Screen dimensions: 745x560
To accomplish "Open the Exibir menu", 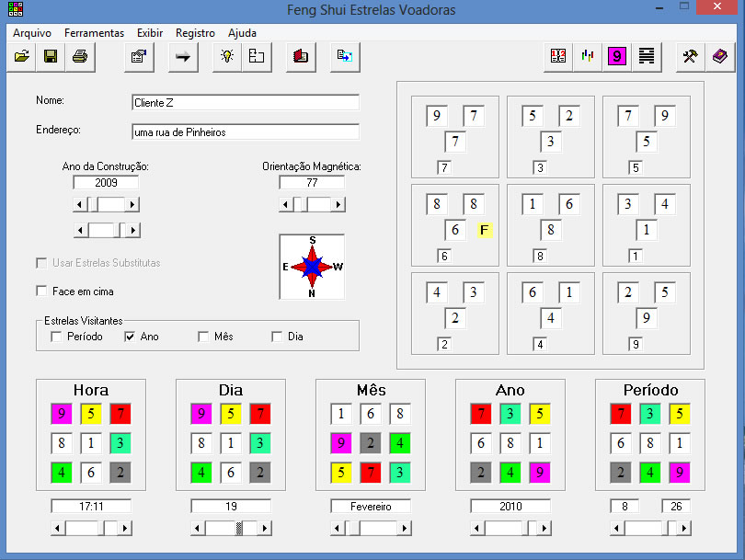I will tap(150, 33).
